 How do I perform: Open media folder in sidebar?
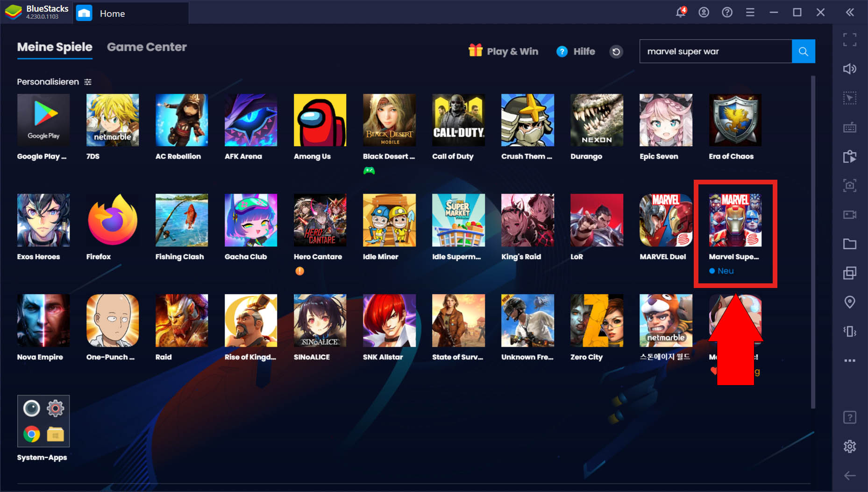(x=850, y=244)
